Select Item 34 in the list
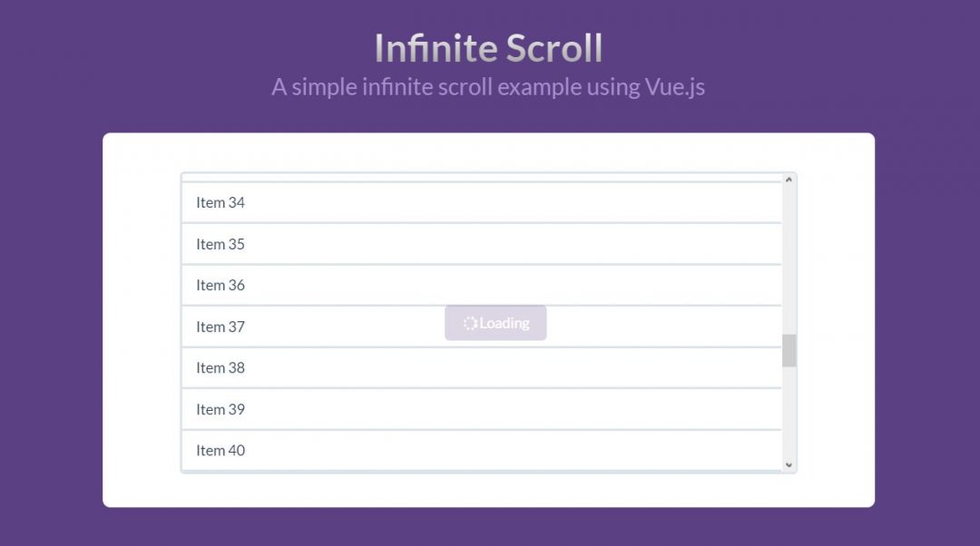 point(220,202)
